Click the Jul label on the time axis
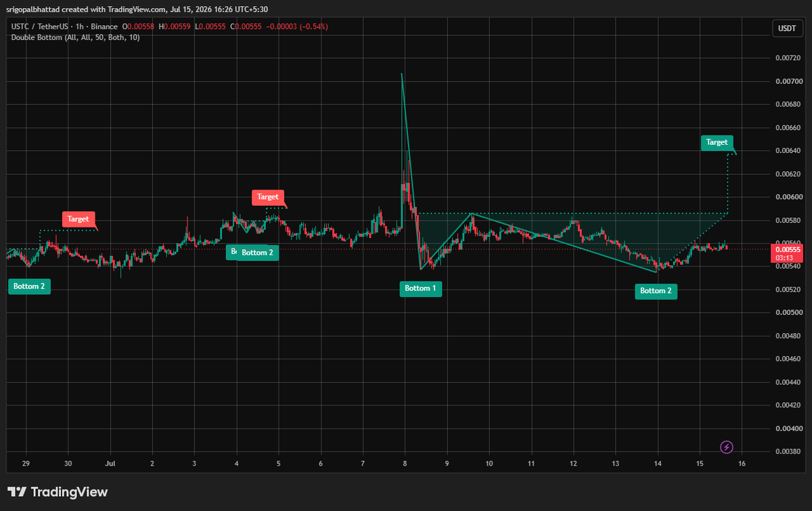The width and height of the screenshot is (812, 511). [110, 464]
